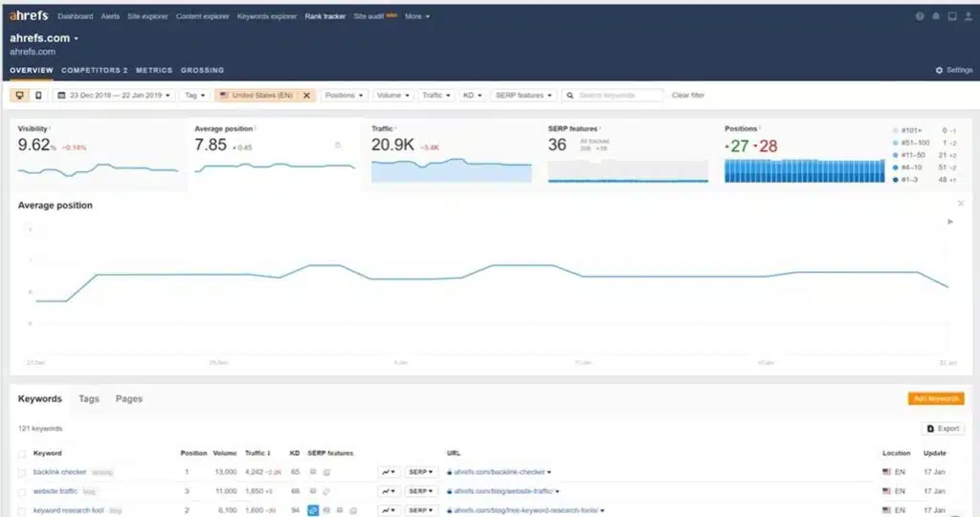Open Keywords explorer
The height and width of the screenshot is (517, 980).
[x=267, y=16]
